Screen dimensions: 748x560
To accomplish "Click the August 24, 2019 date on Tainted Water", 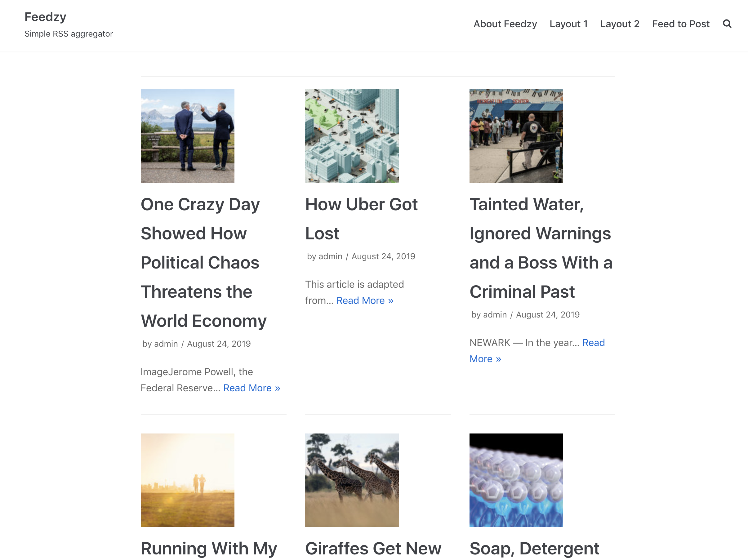I will (547, 314).
